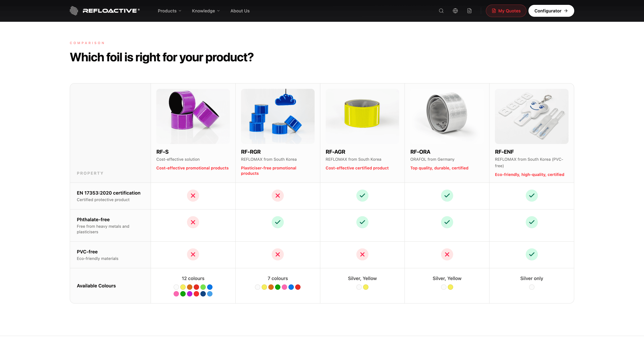Open My Quotes
Image resolution: width=644 pixels, height=362 pixels.
coord(506,11)
